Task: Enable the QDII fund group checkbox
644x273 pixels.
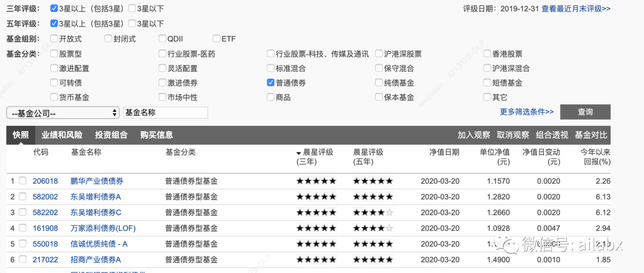Action: 162,39
